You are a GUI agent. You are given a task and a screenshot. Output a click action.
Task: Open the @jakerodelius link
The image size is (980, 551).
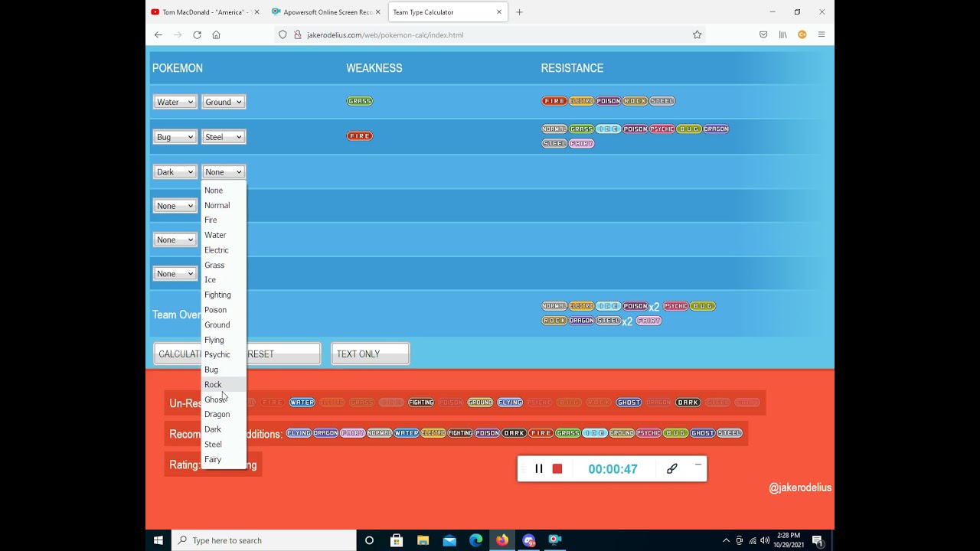800,487
